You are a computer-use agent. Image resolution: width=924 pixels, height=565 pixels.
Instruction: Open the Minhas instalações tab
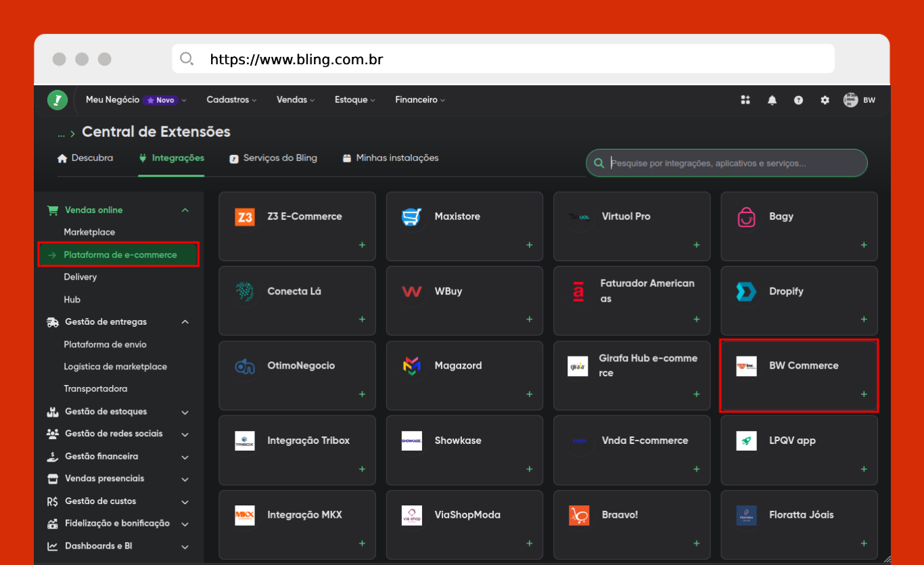[390, 158]
